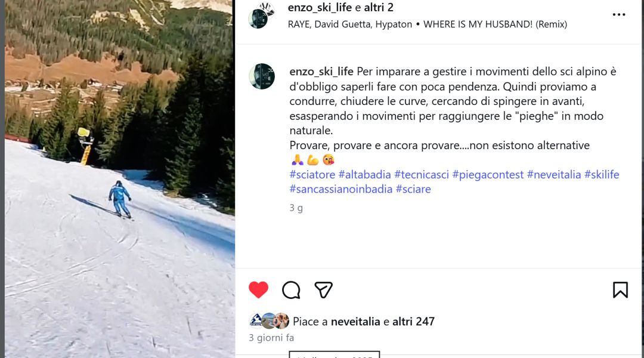Show the 'altri 2' collaborators list

point(379,7)
